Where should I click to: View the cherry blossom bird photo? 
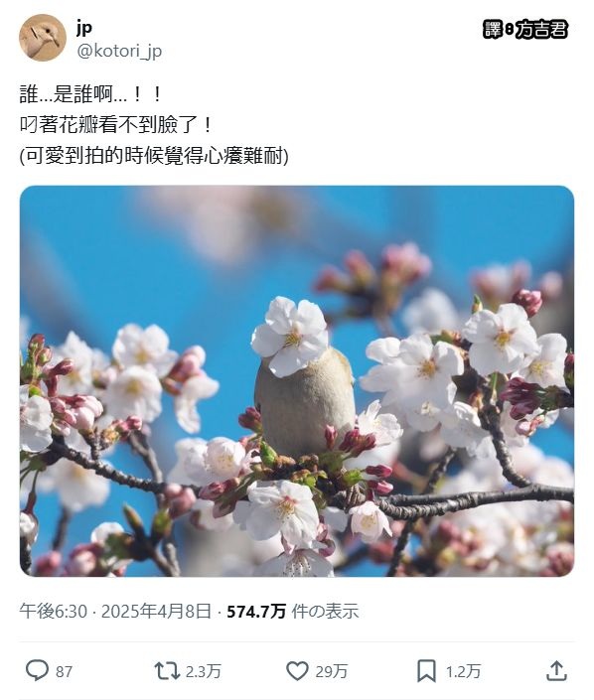[x=297, y=381]
